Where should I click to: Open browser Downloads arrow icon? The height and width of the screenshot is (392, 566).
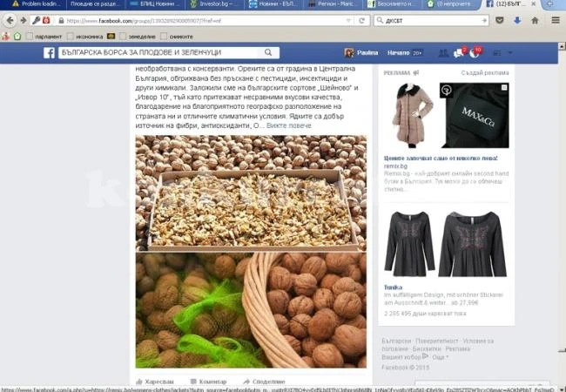[517, 21]
